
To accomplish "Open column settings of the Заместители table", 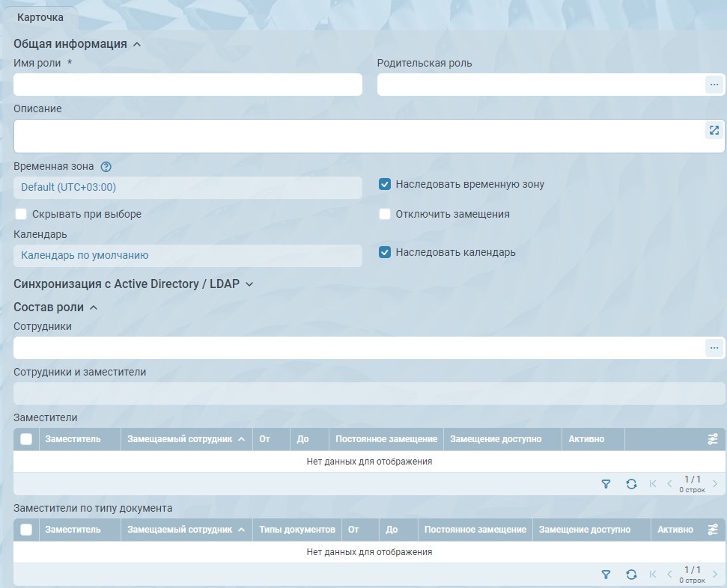I will [x=713, y=440].
